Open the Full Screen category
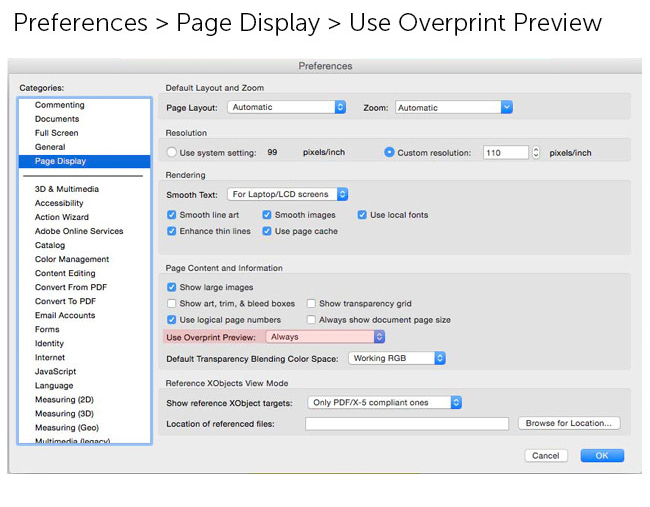The height and width of the screenshot is (507, 650). tap(56, 133)
